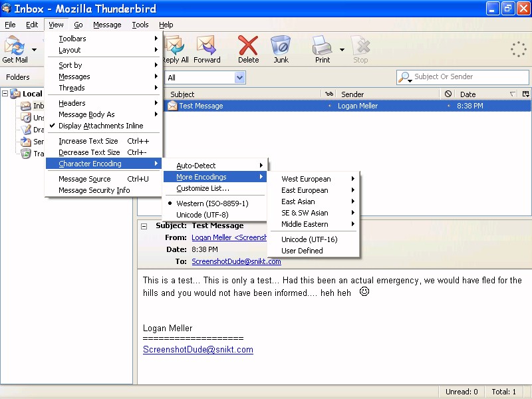The width and height of the screenshot is (532, 399).
Task: Click the Get Mail toolbar icon
Action: pyautogui.click(x=14, y=46)
